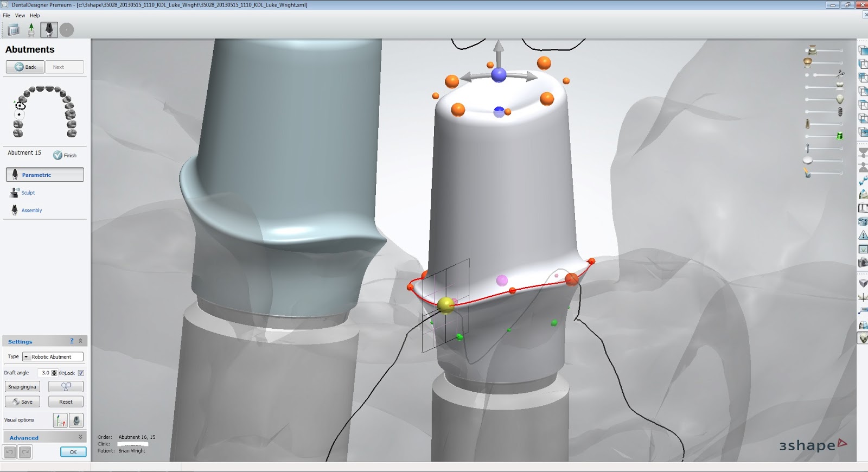The height and width of the screenshot is (472, 868).
Task: Click the grey shaded cube icon
Action: coord(863,283)
